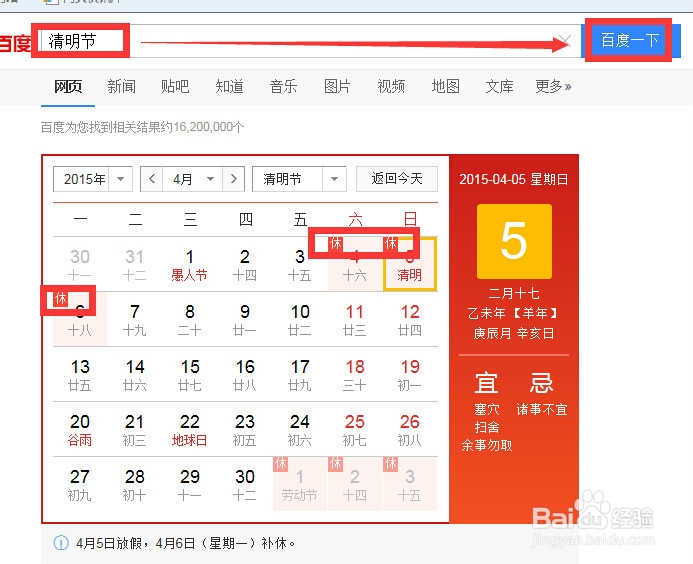Screen dimensions: 693x564
Task: Open the 清明节 holiday dropdown
Action: pyautogui.click(x=299, y=179)
